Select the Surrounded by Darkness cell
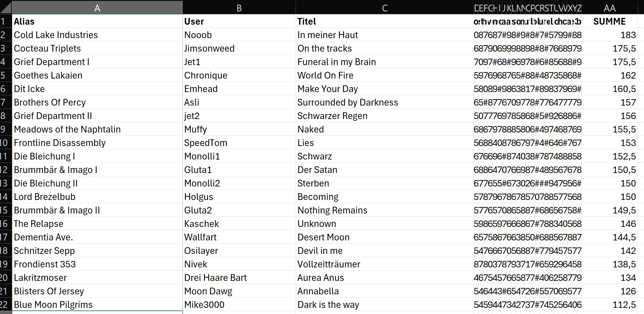This screenshot has width=644, height=314. (385, 102)
